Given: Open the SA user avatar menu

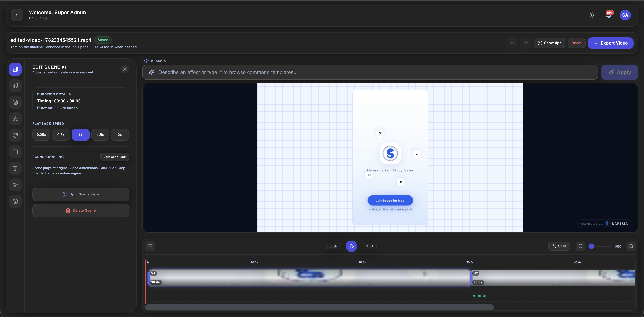Looking at the screenshot, I should [625, 15].
